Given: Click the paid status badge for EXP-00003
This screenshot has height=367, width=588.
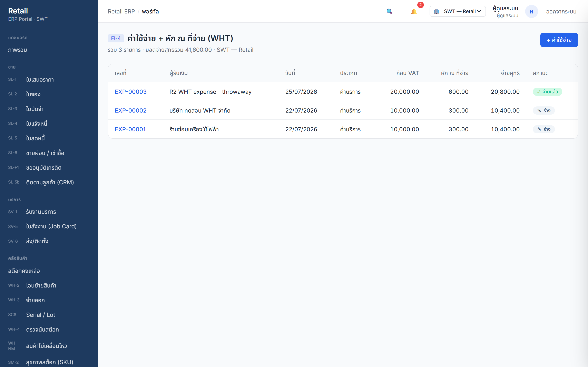Looking at the screenshot, I should (547, 92).
